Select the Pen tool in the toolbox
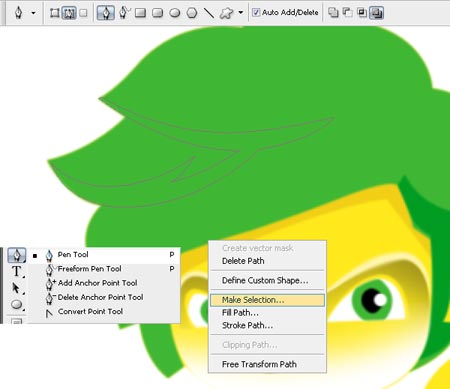This screenshot has height=389, width=450. point(17,255)
